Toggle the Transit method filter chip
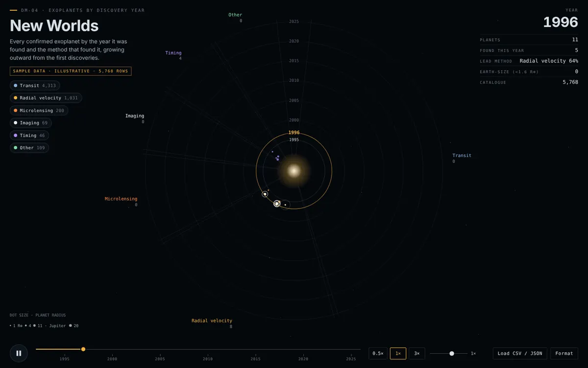 pos(34,85)
